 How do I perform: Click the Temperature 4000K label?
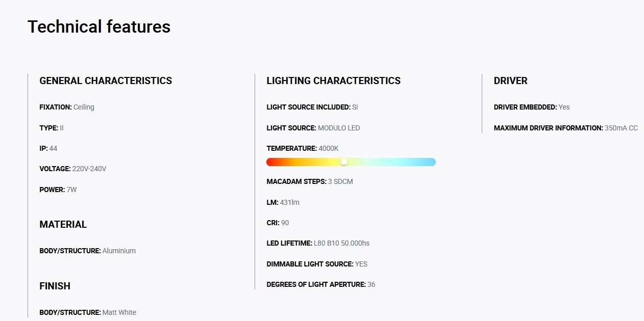tap(303, 148)
